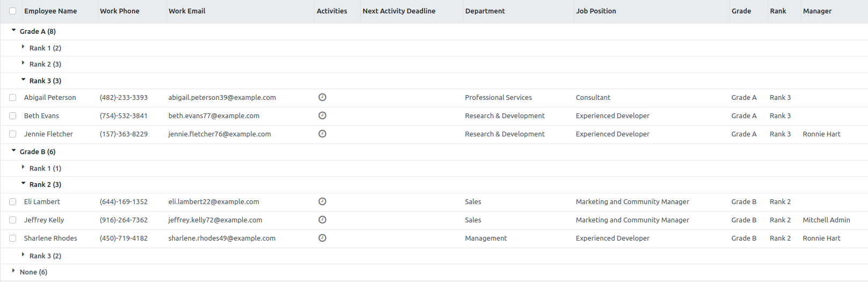Image resolution: width=868 pixels, height=282 pixels.
Task: Open Jennie Fletcher's employee record
Action: 48,134
